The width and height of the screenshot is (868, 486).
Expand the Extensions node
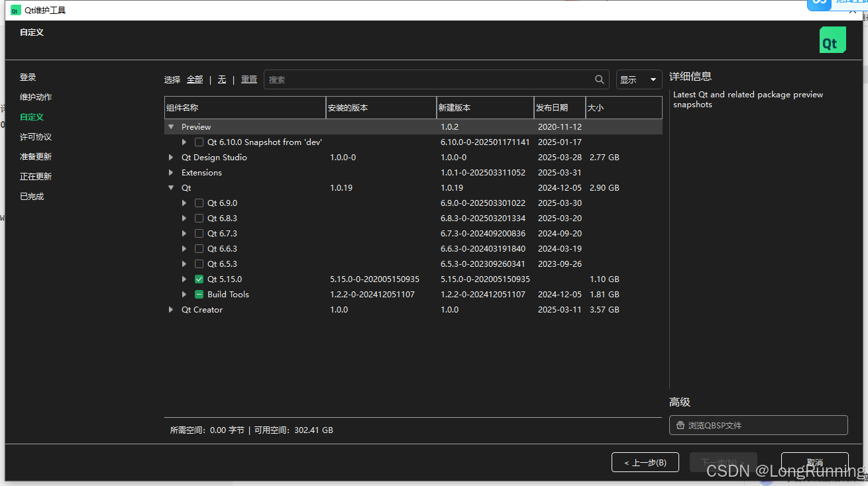[x=171, y=173]
